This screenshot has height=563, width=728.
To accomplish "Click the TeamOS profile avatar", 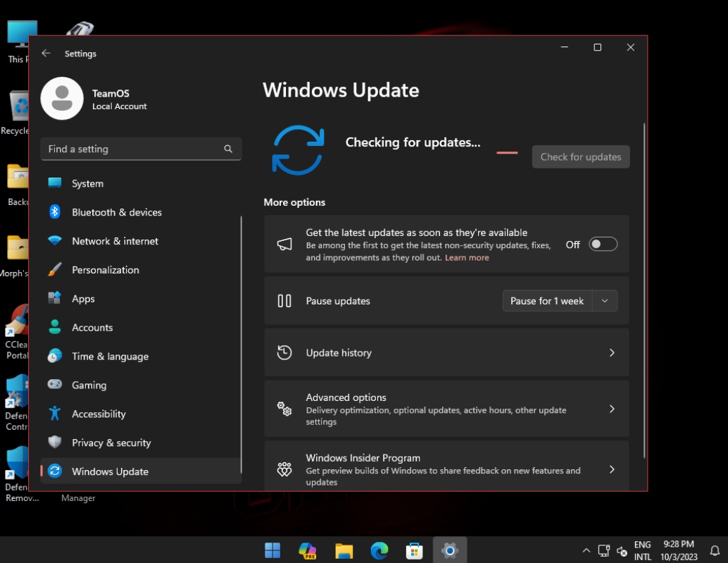I will coord(62,99).
